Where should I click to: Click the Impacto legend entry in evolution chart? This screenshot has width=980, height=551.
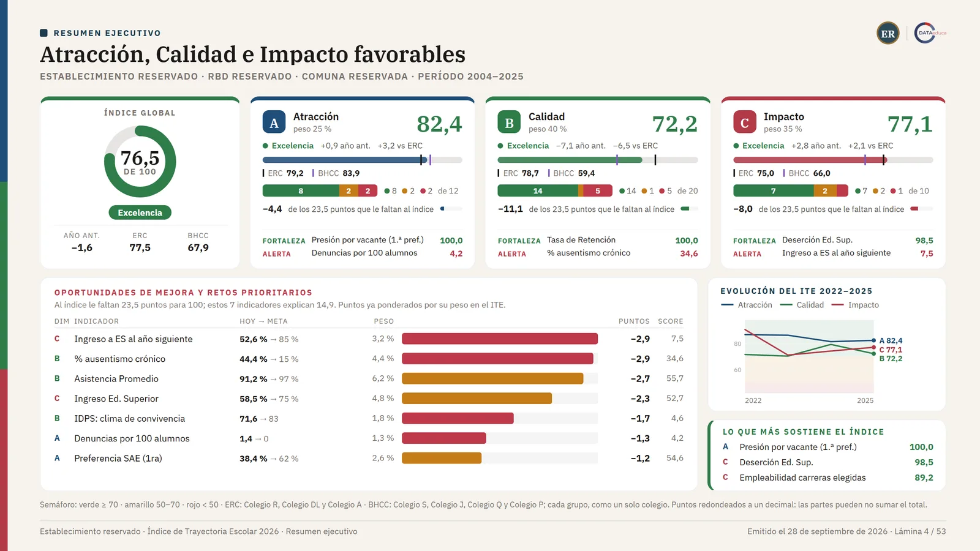point(855,305)
